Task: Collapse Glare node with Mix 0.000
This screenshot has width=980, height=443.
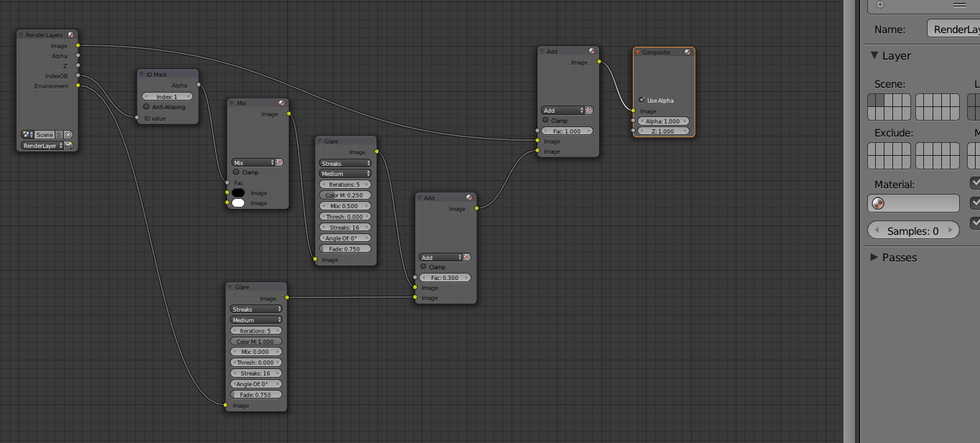Action: coord(231,287)
